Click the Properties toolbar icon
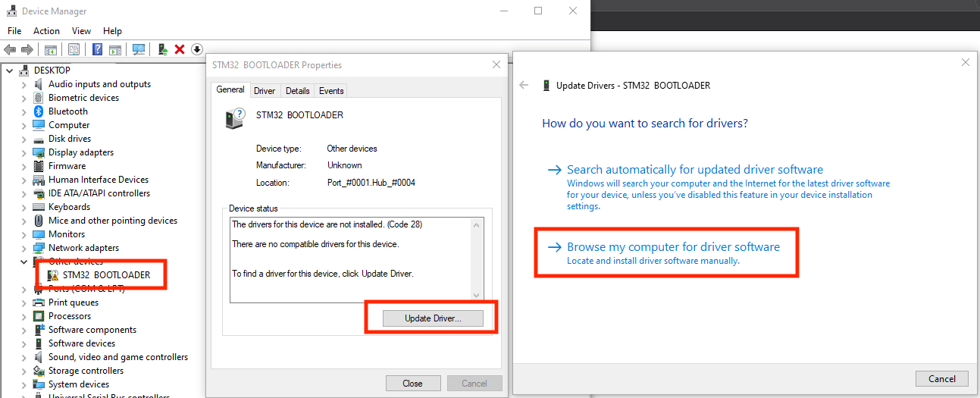The width and height of the screenshot is (980, 398). pyautogui.click(x=74, y=49)
